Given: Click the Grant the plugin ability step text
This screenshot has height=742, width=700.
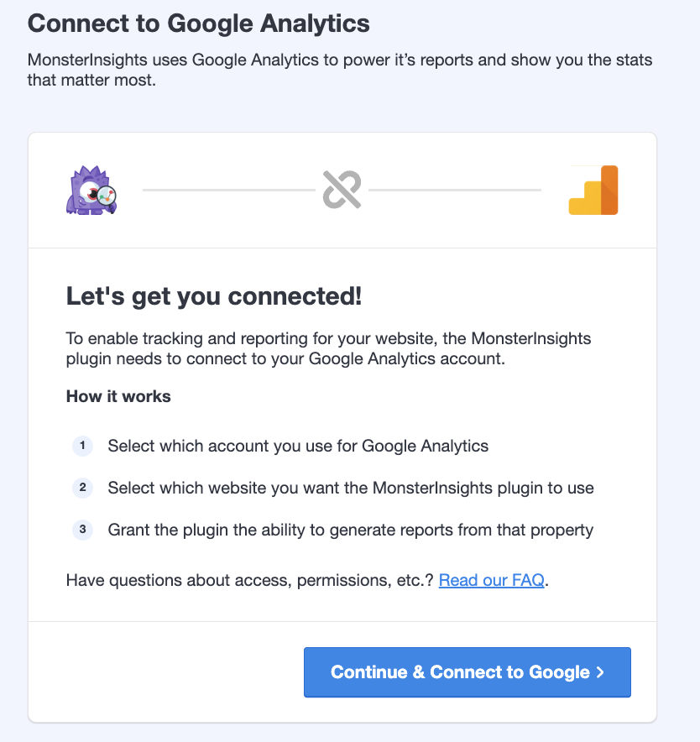Looking at the screenshot, I should 351,530.
